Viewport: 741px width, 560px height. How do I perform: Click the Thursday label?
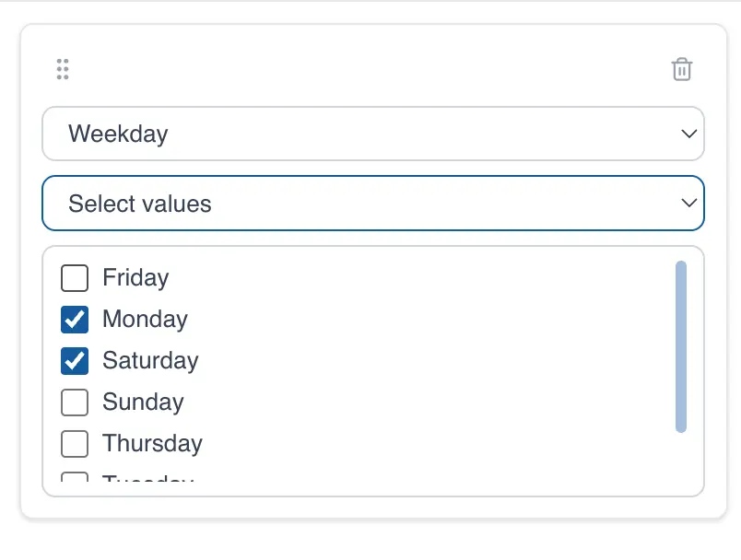151,443
